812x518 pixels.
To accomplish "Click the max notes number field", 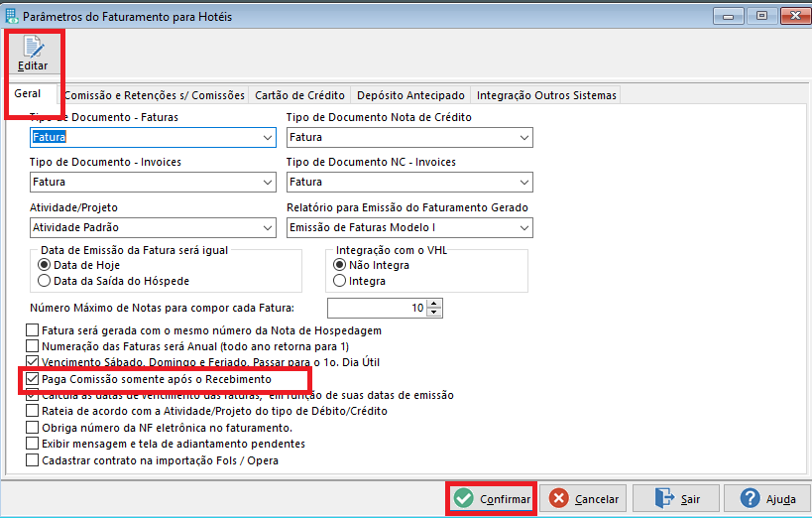I will point(377,308).
